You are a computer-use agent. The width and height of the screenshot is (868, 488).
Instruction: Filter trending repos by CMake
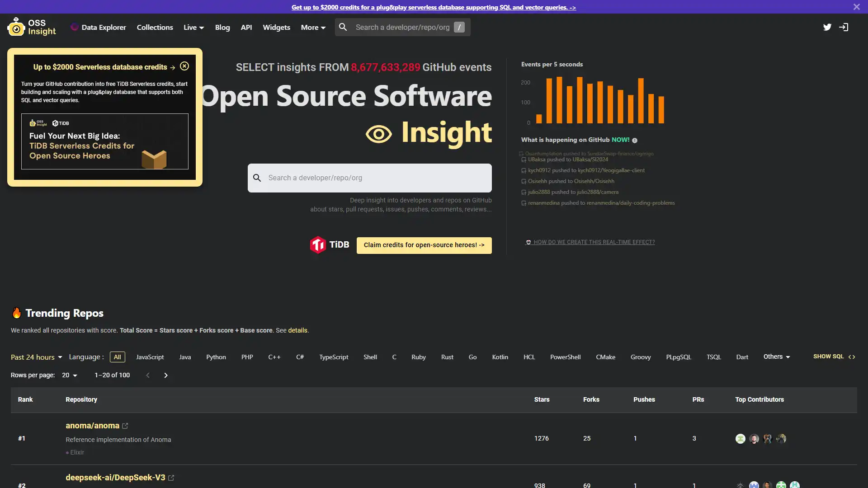click(605, 357)
